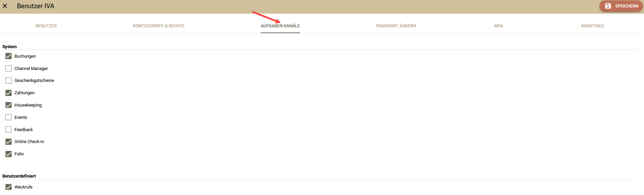Select the Aufgaben Kanäle tab
Image resolution: width=644 pixels, height=195 pixels.
(x=280, y=26)
